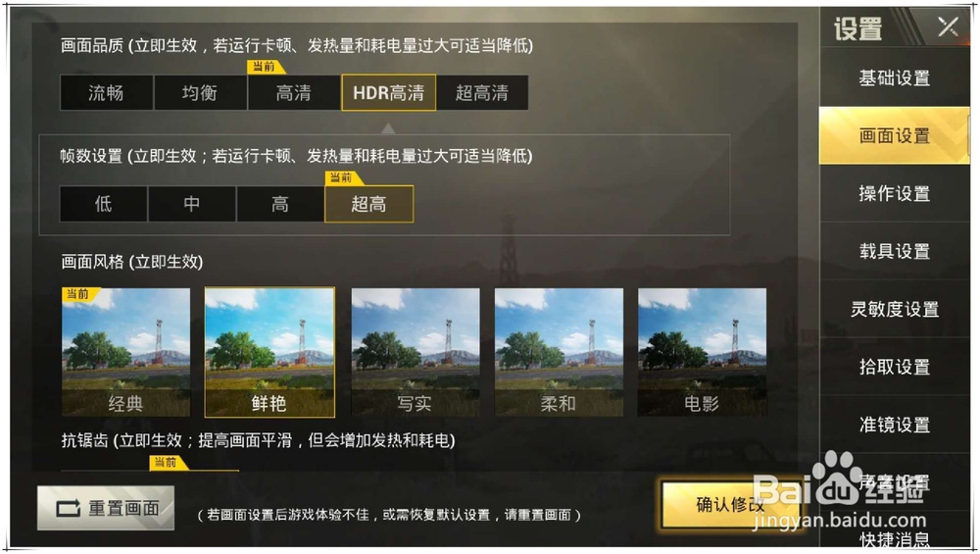
Task: Set frame rate to 高
Action: (280, 204)
